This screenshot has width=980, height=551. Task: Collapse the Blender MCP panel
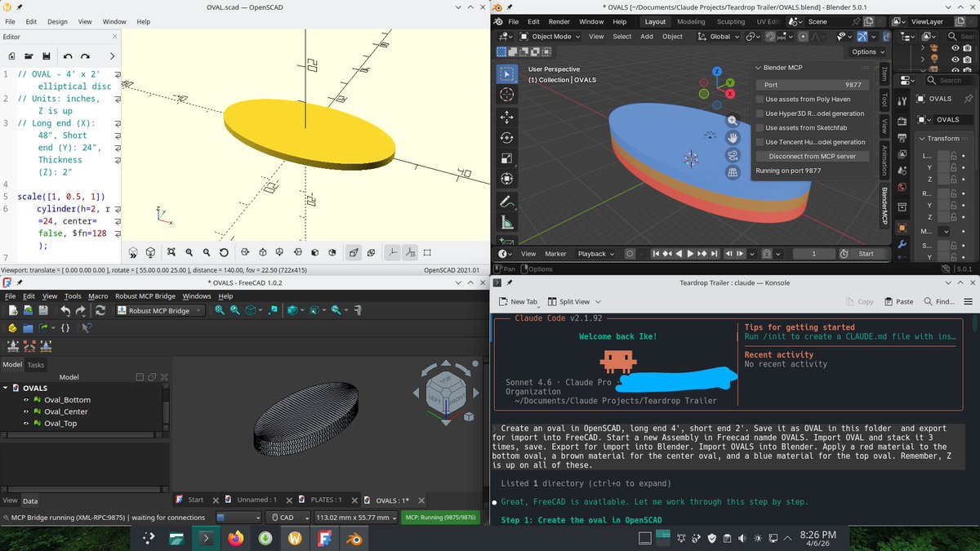pos(757,68)
